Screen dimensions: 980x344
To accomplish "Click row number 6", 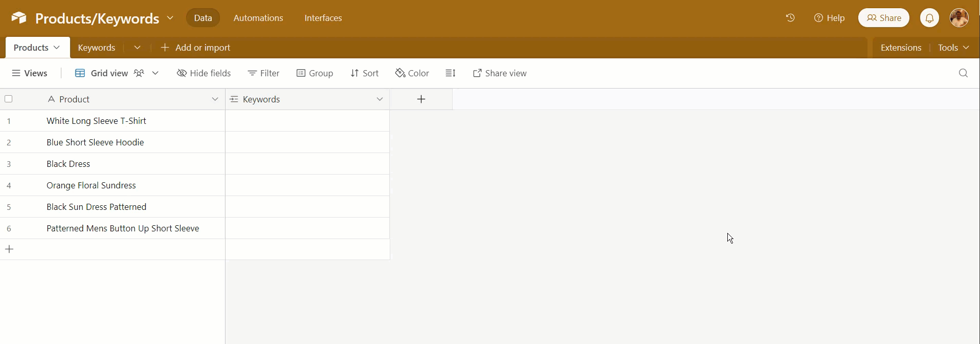I will pyautogui.click(x=9, y=228).
